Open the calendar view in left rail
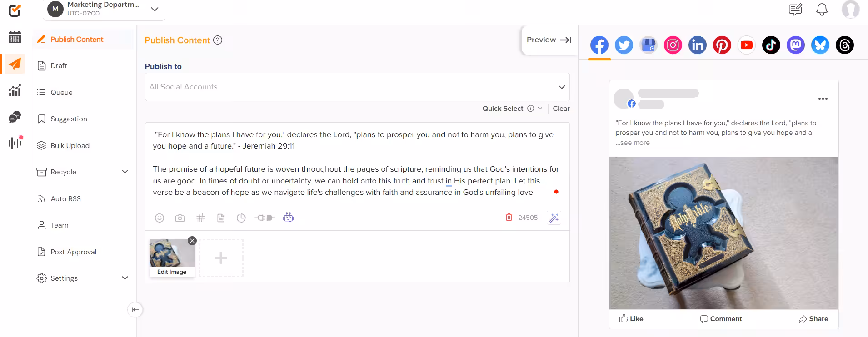 [15, 37]
